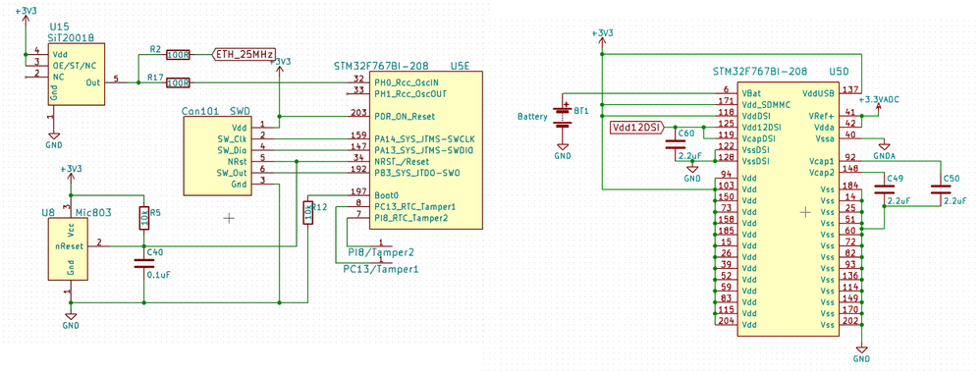980x374 pixels.
Task: Click the NRST_/Reset pin label
Action: click(x=402, y=162)
